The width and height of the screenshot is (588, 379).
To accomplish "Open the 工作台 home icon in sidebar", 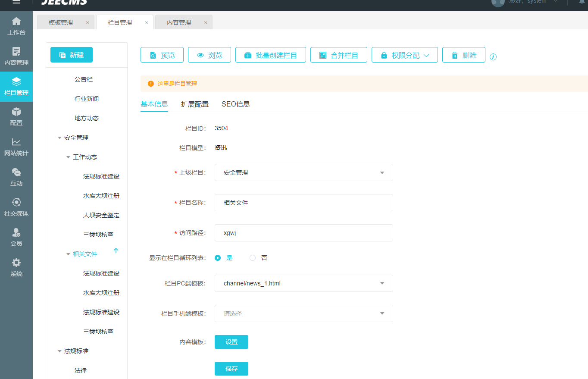I will coord(16,22).
